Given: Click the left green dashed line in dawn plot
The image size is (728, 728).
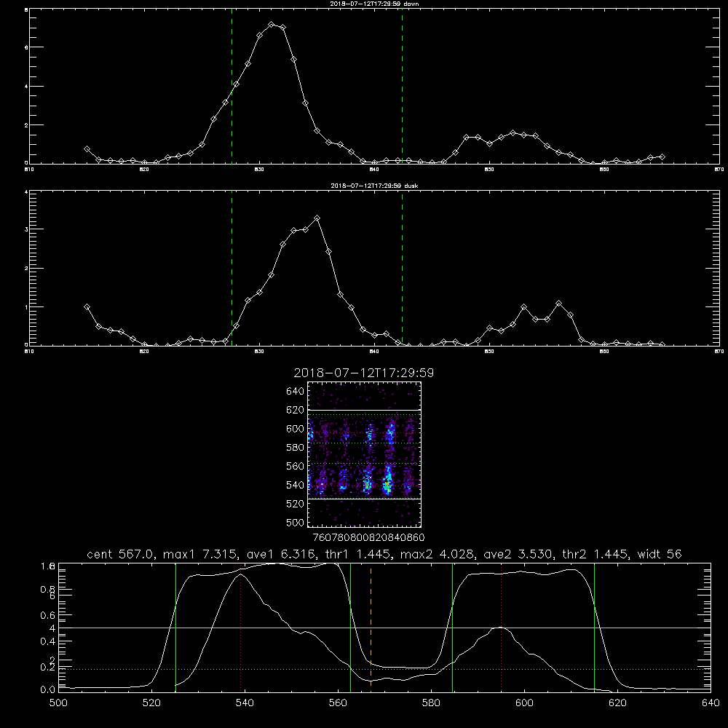Looking at the screenshot, I should 232,86.
